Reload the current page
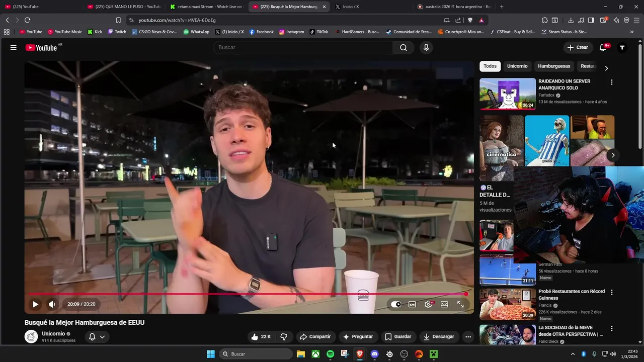 point(27,20)
